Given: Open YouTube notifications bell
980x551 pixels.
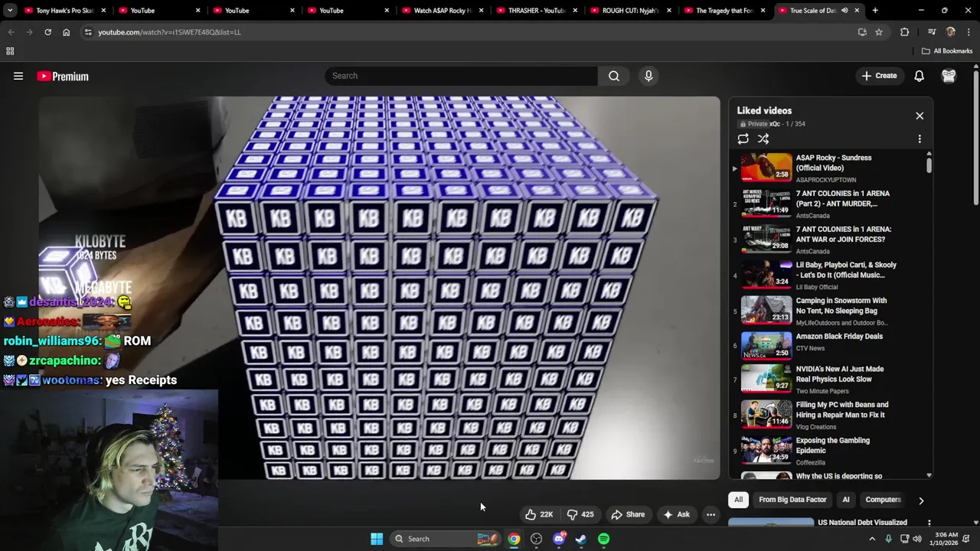Looking at the screenshot, I should (x=919, y=76).
